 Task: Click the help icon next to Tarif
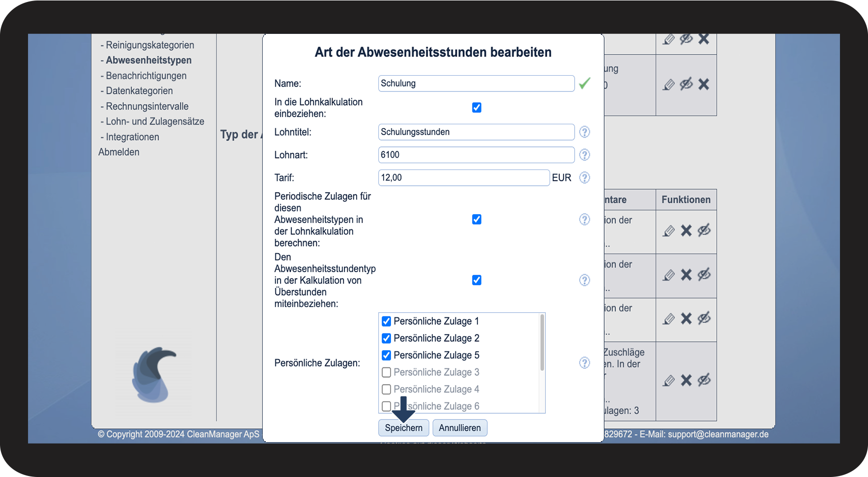pyautogui.click(x=584, y=177)
